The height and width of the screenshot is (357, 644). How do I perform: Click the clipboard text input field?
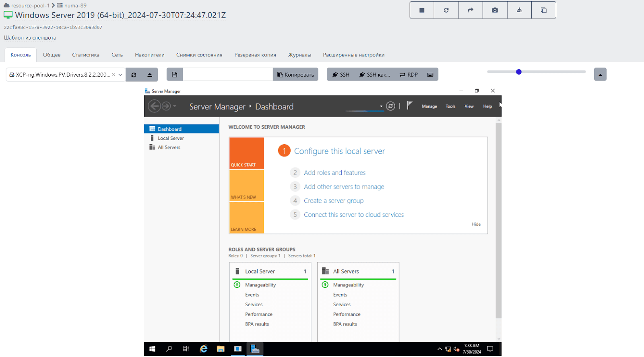[x=228, y=75]
